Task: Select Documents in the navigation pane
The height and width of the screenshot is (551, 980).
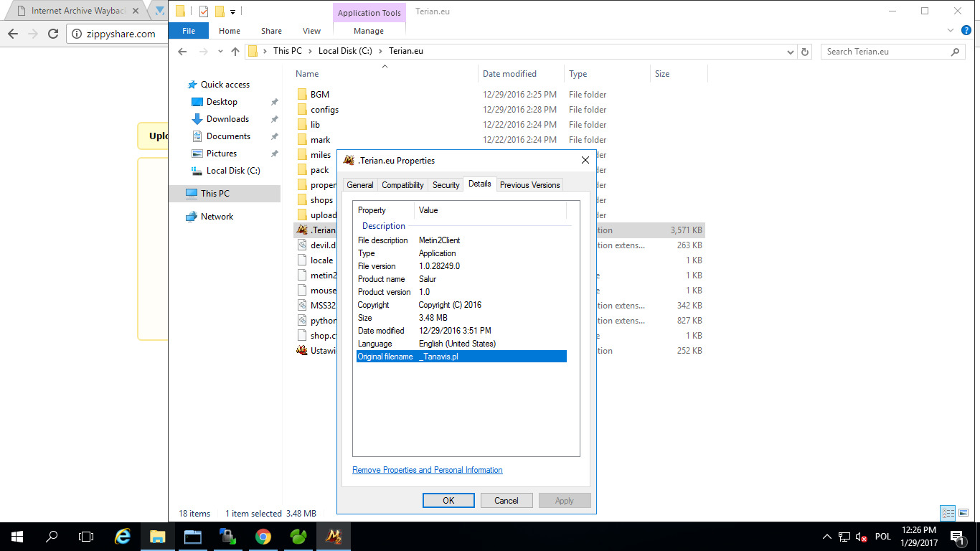Action: tap(228, 136)
